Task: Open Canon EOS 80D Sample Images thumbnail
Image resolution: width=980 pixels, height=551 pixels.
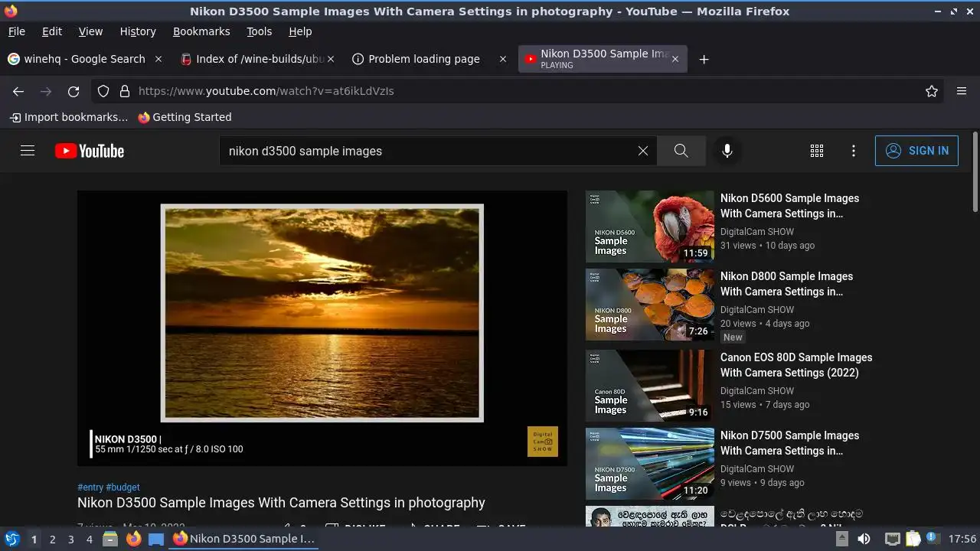Action: [x=650, y=386]
